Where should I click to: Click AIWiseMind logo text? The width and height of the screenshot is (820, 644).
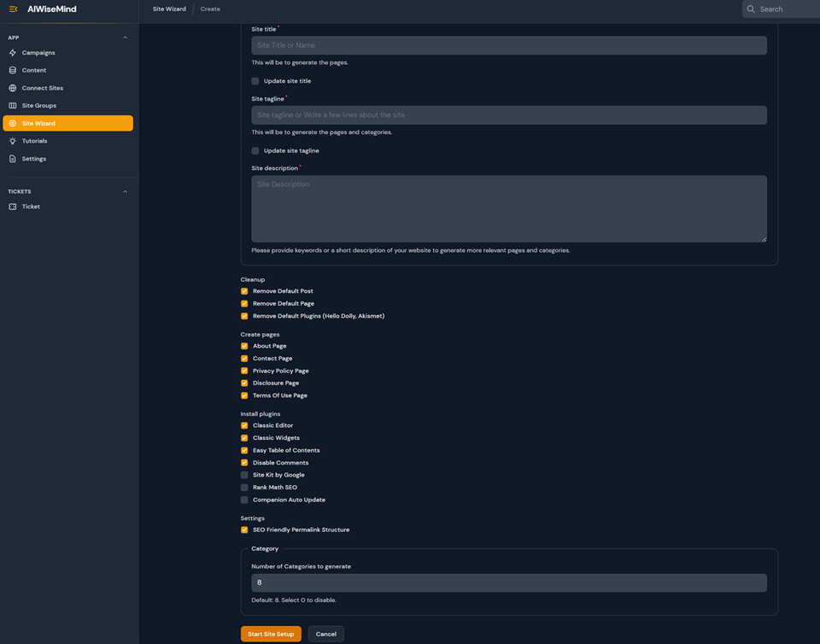tap(52, 9)
